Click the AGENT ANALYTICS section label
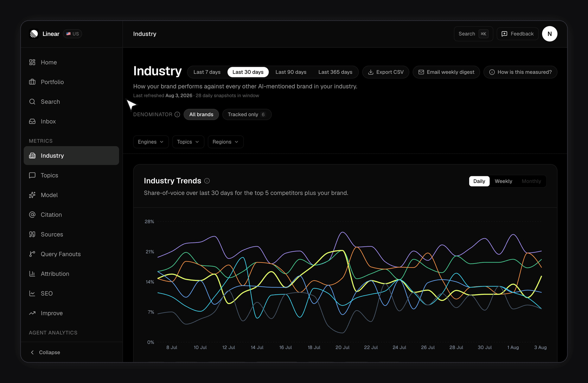This screenshot has width=588, height=383. click(53, 333)
